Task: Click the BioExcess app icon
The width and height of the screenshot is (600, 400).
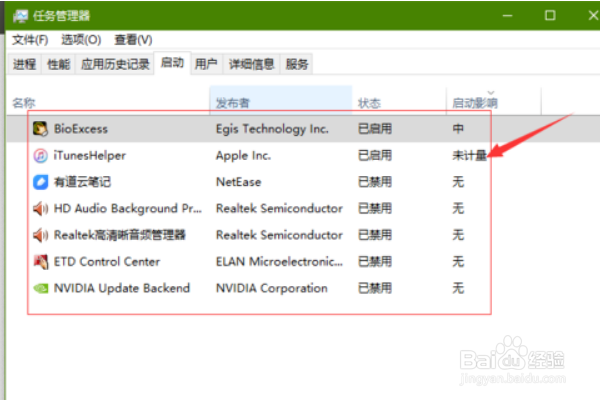Action: point(40,129)
